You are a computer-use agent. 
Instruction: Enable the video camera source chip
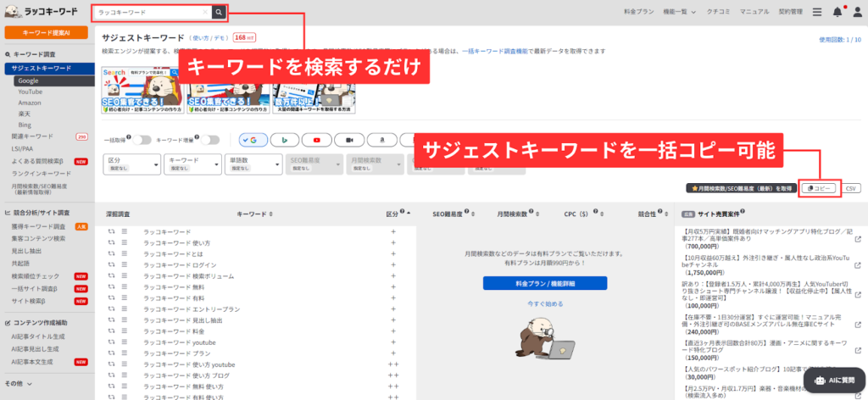tap(349, 141)
